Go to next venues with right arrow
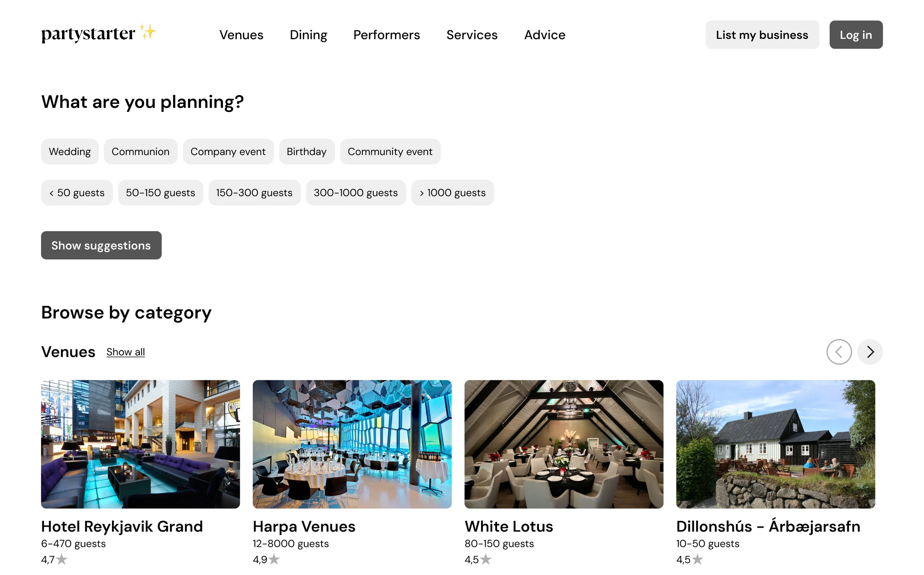The image size is (924, 575). pos(870,352)
